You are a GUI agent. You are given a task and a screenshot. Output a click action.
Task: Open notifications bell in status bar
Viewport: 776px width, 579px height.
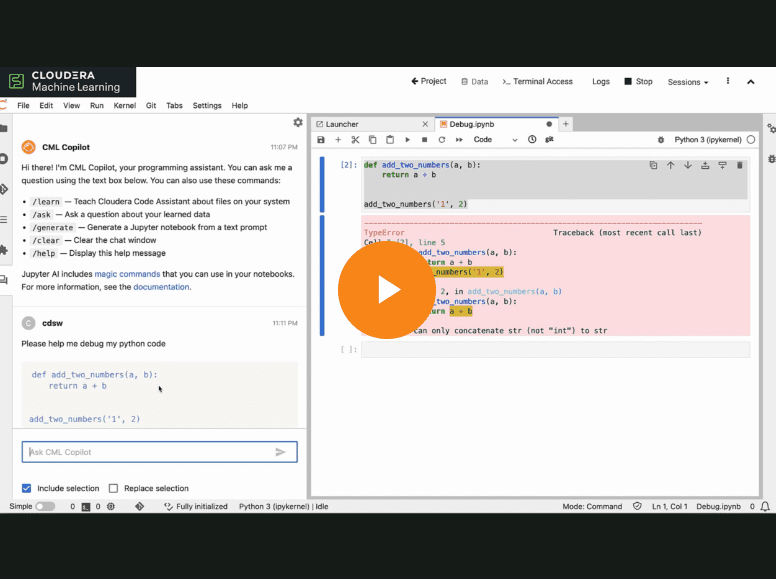tap(765, 506)
